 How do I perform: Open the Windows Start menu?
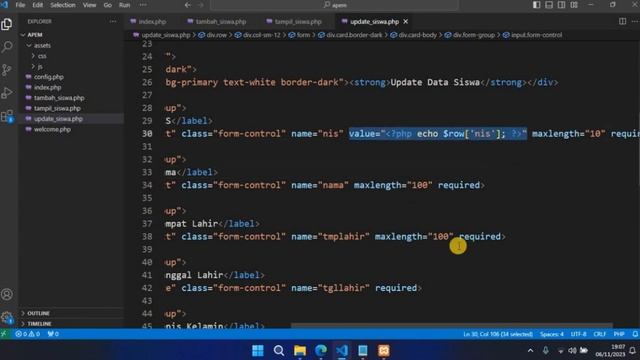[258, 351]
